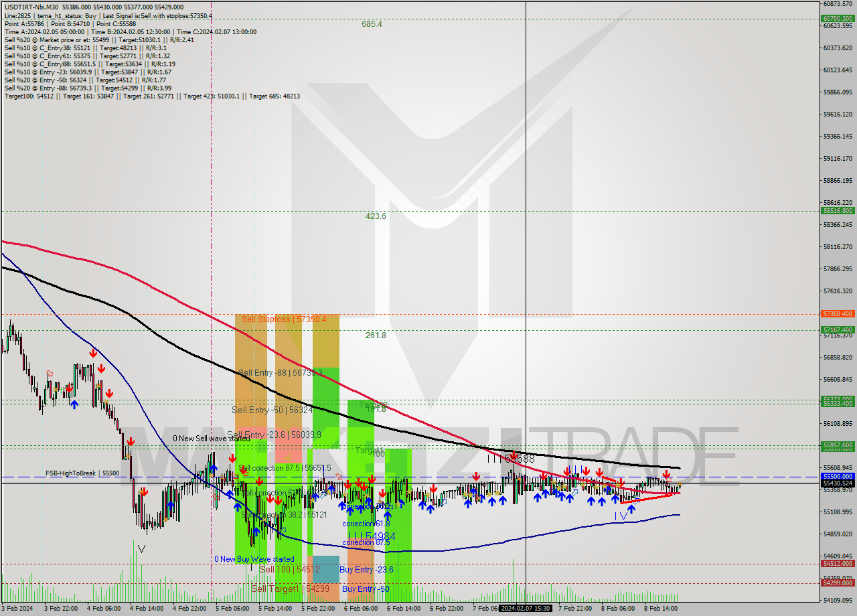Click the 685.4 Fibonacci level label
This screenshot has height=616, width=857.
click(x=372, y=24)
